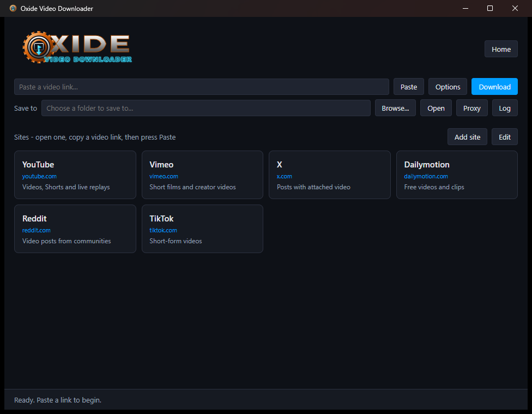Click 'Short-form videos' description text
532x414 pixels.
tap(176, 241)
